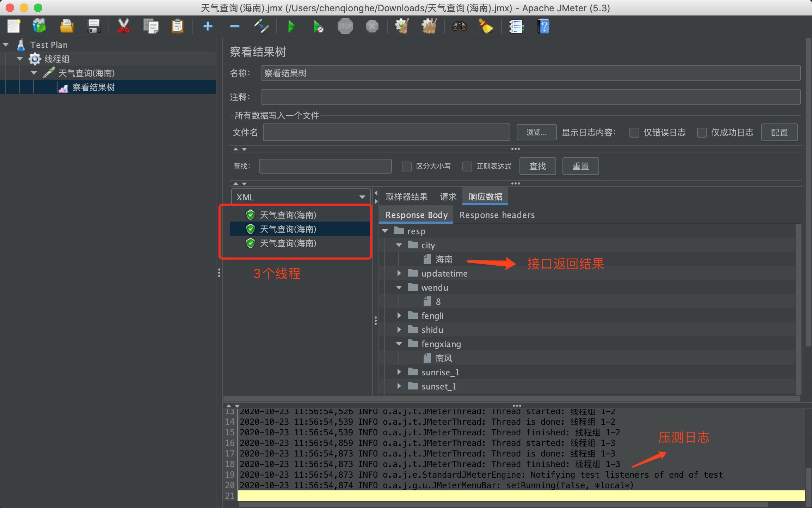Click the 浏览... button
Screen dimensions: 812x508
pos(536,133)
